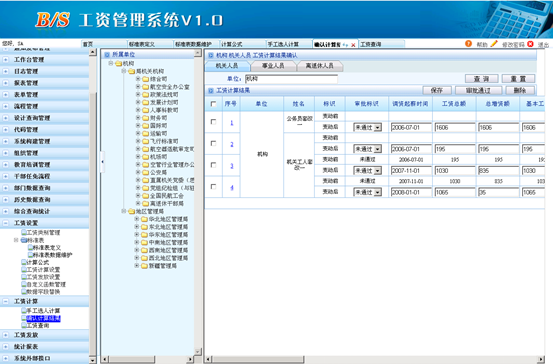553x364 pixels.
Task: Collapse the 地区管理局 tree node
Action: point(124,211)
